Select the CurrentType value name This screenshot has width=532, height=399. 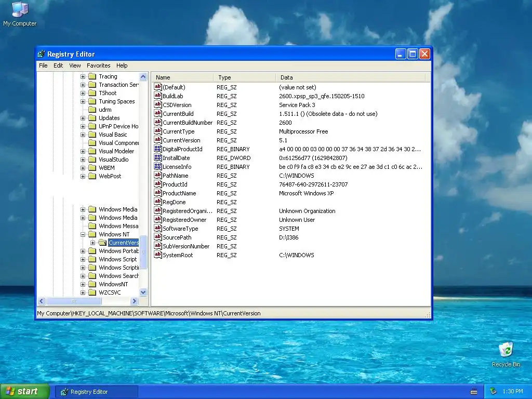(179, 131)
